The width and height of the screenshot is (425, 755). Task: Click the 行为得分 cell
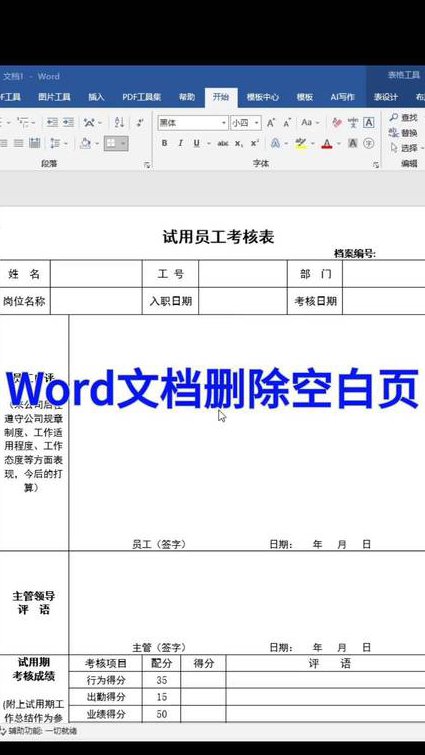point(105,680)
